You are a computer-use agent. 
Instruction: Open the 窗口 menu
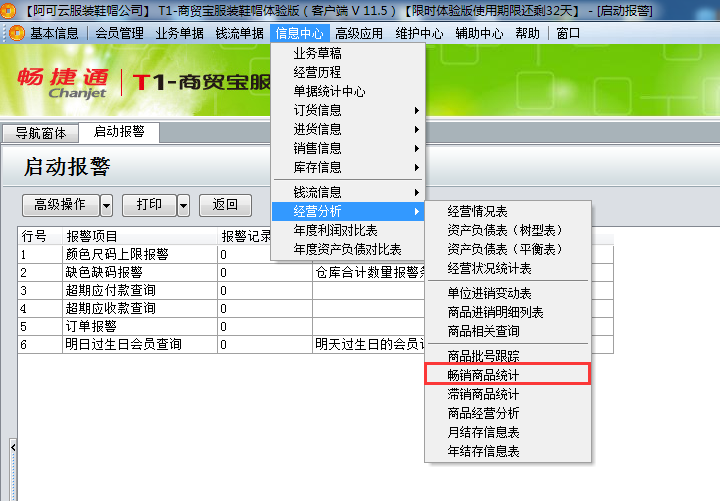click(x=568, y=33)
